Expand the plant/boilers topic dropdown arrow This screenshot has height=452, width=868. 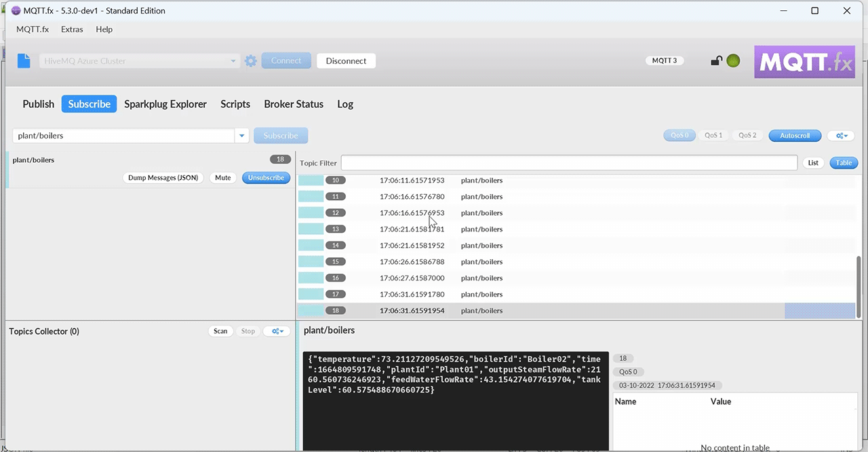click(242, 136)
